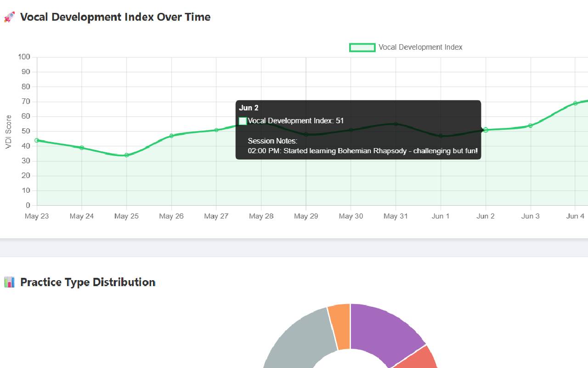This screenshot has width=588, height=368.
Task: Click the "May 24" x-axis label
Action: pyautogui.click(x=82, y=216)
